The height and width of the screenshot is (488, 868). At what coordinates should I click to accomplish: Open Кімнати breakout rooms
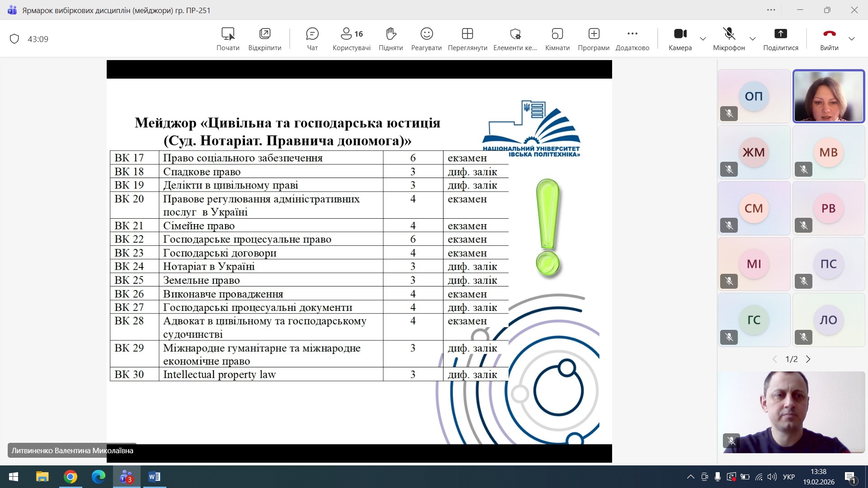[557, 38]
